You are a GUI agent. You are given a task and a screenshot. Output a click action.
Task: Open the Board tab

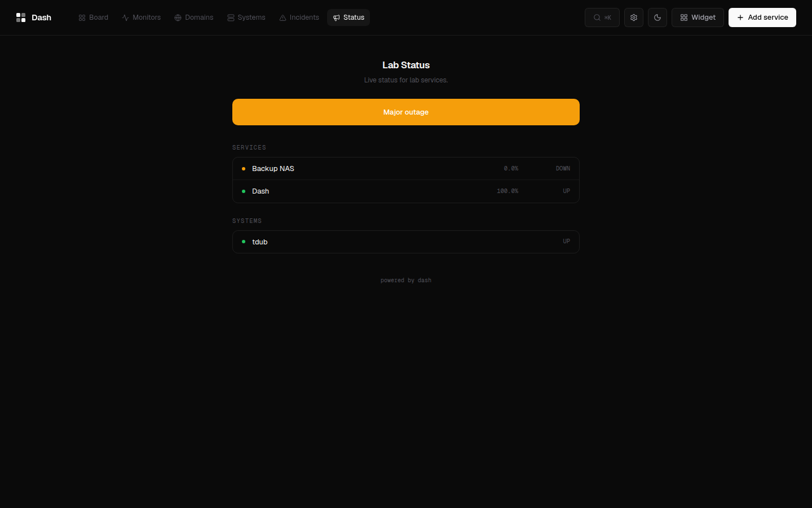[94, 17]
